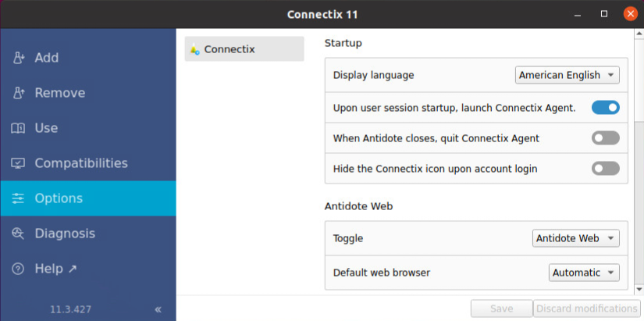Disable launch Connectix Agent at session startup
This screenshot has width=644, height=321.
coord(605,108)
